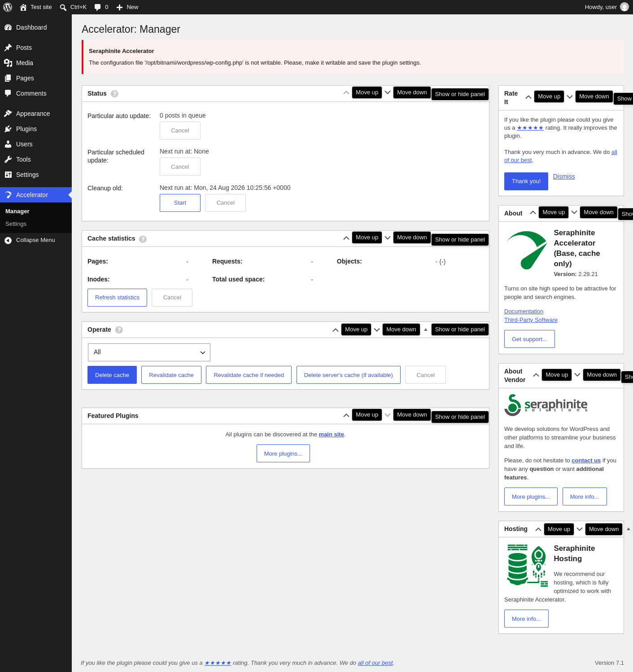Toggle the Operate panel with triangle arrow
The width and height of the screenshot is (633, 672).
[x=426, y=329]
